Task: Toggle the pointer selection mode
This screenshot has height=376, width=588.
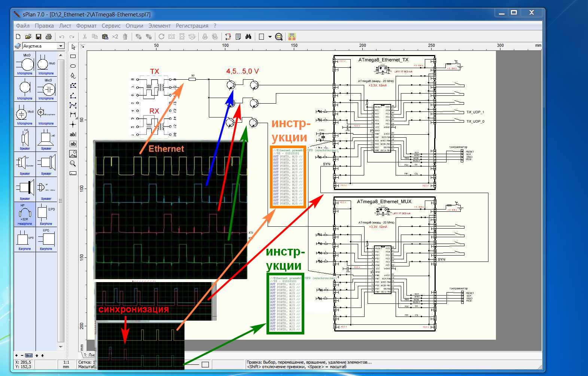Action: 73,47
